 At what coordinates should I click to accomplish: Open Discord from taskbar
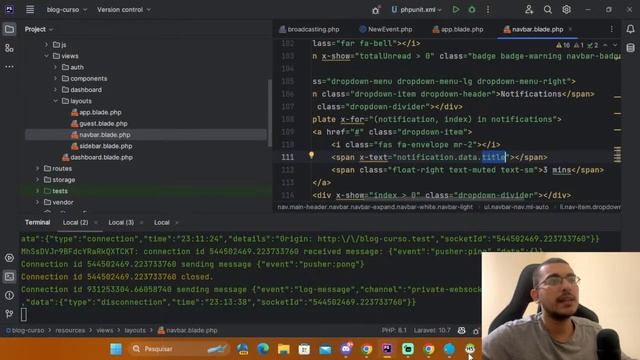pyautogui.click(x=346, y=349)
